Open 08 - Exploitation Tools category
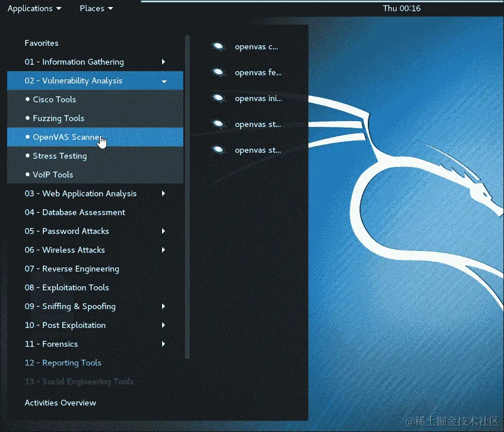 pos(95,287)
